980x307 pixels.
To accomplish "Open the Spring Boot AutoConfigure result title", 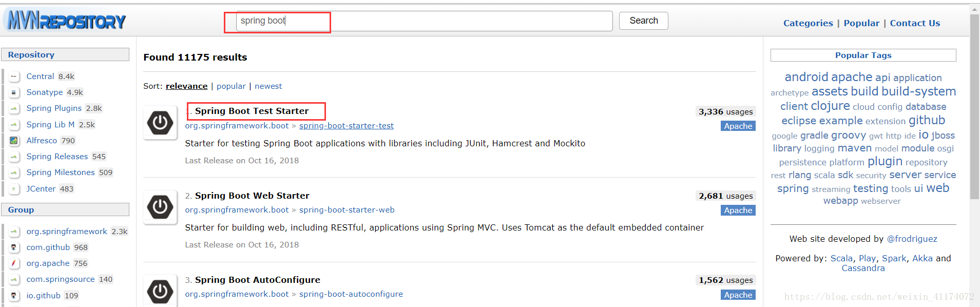I will pyautogui.click(x=257, y=280).
